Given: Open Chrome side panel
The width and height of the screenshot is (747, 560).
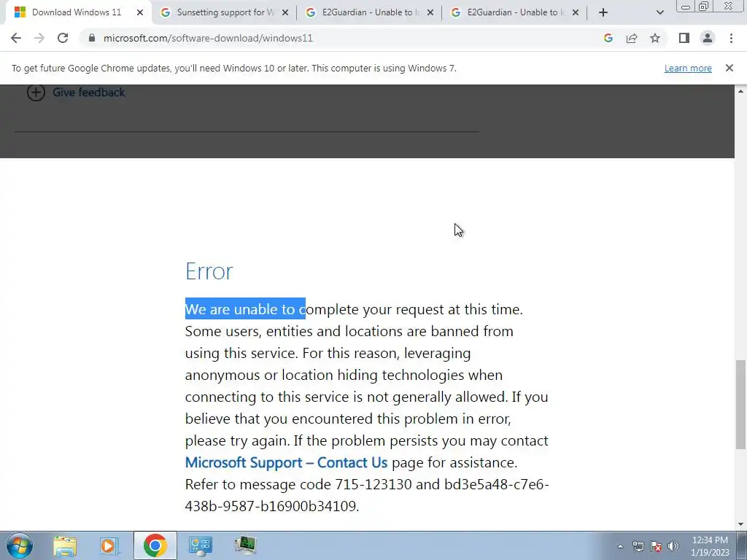Looking at the screenshot, I should coord(684,38).
